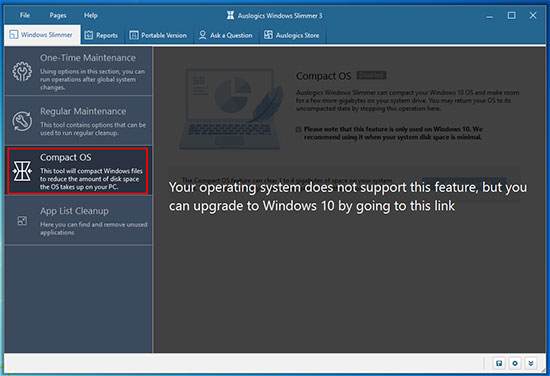550x376 pixels.
Task: Close the Windows Slimmer window
Action: click(533, 15)
